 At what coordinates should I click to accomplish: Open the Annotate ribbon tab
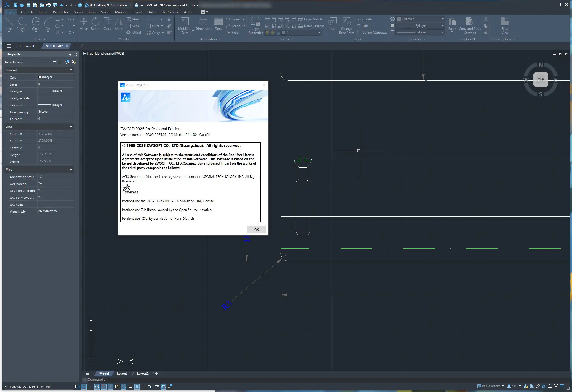click(27, 12)
